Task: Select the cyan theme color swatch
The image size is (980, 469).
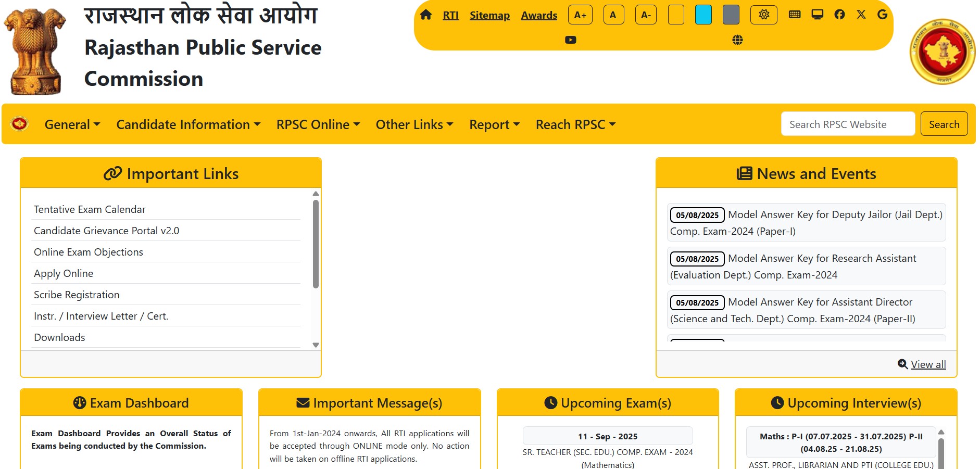Action: pyautogui.click(x=703, y=15)
